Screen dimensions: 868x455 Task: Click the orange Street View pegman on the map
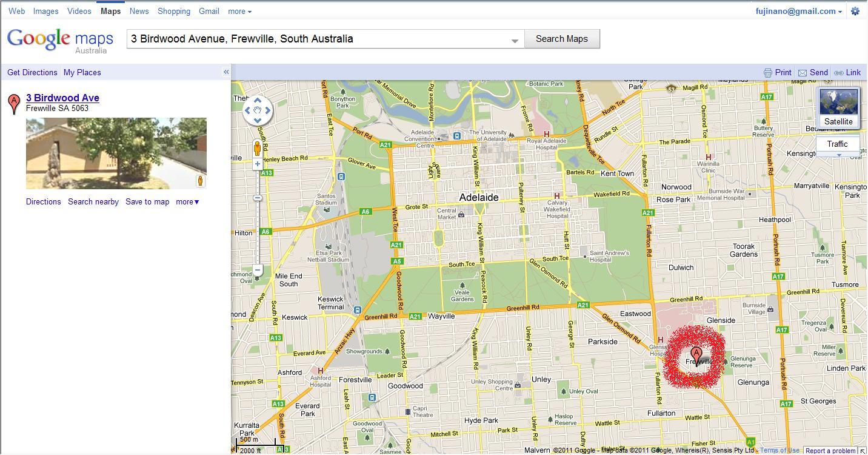pyautogui.click(x=258, y=147)
